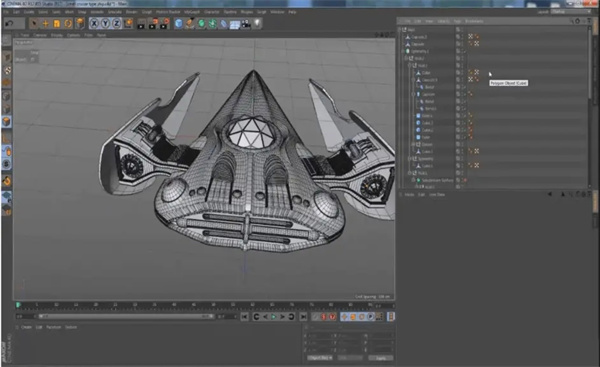Viewport: 600px width, 367px height.
Task: Go to end of animation
Action: tap(303, 316)
